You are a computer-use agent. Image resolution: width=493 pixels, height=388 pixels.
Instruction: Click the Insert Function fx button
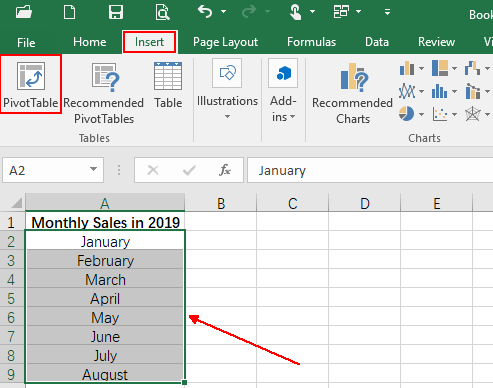pyautogui.click(x=225, y=170)
